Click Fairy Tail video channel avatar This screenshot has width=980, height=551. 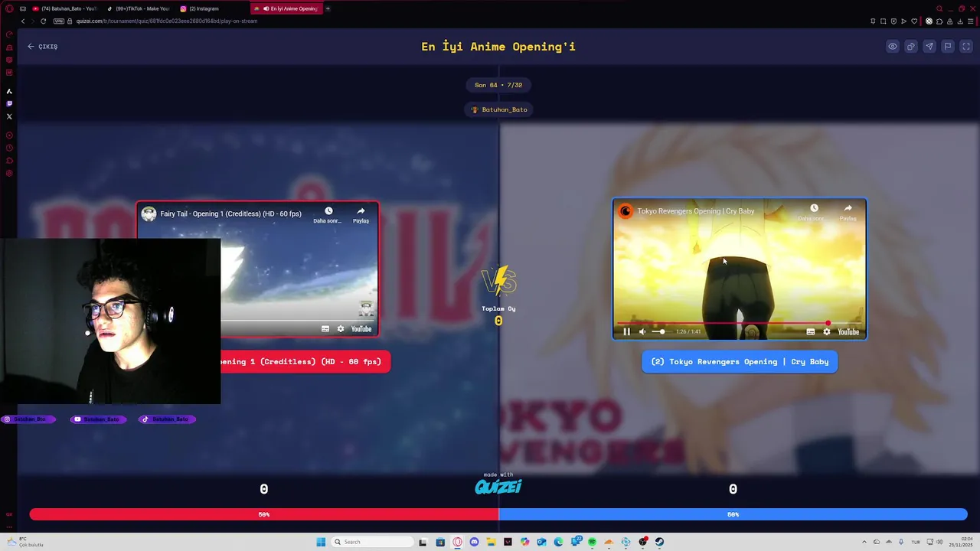(149, 214)
